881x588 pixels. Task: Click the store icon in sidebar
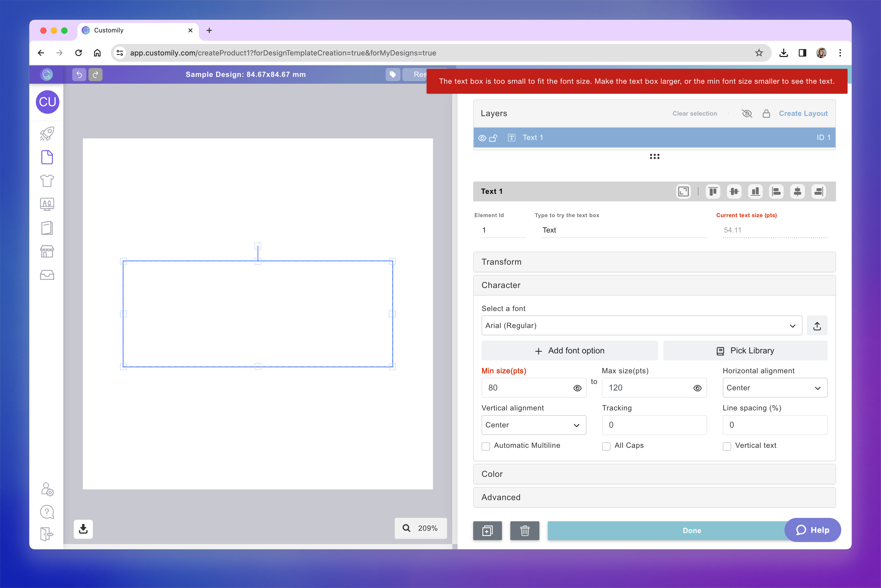[47, 251]
